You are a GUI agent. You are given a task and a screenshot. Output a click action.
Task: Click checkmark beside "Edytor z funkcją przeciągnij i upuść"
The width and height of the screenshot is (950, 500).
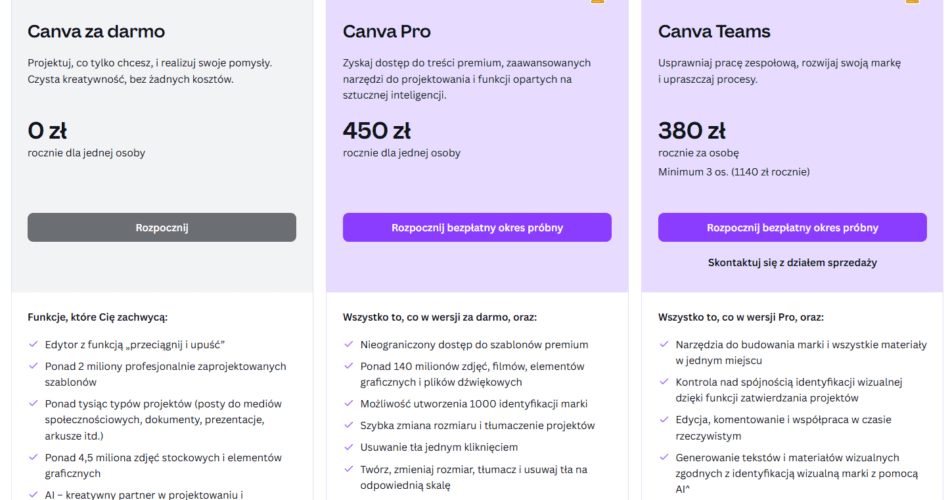tap(33, 345)
